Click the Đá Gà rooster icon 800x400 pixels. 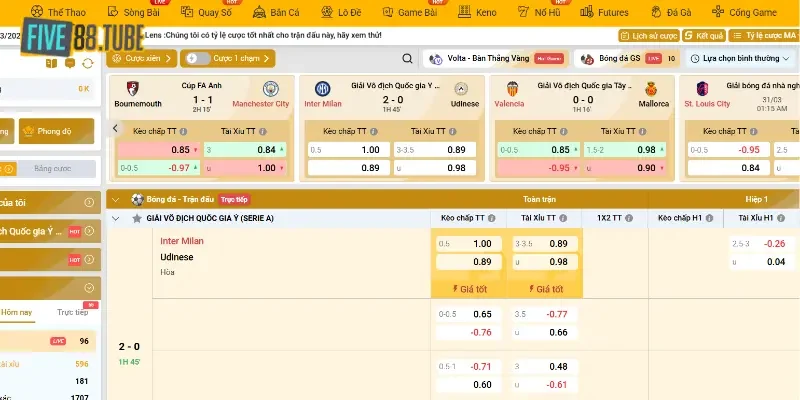(x=656, y=11)
